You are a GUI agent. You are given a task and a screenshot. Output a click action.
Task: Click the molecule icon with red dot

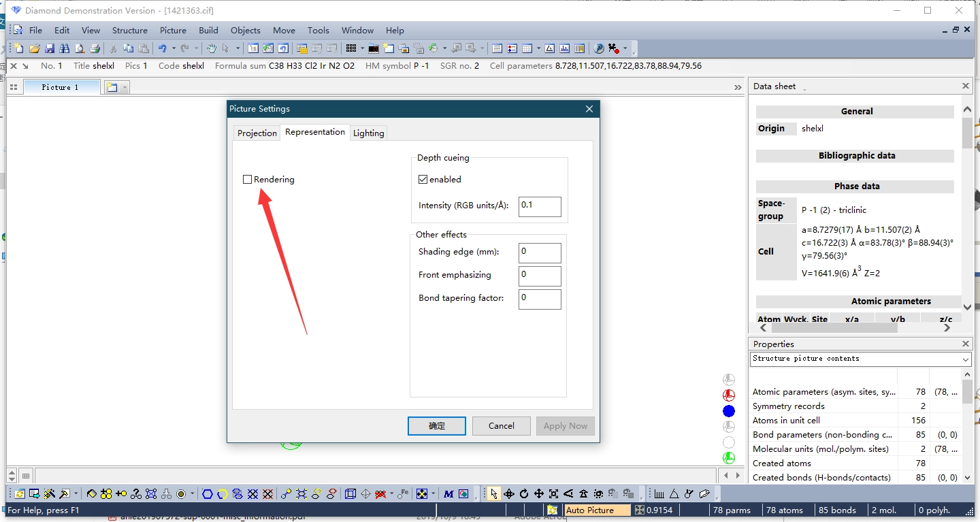tap(614, 48)
